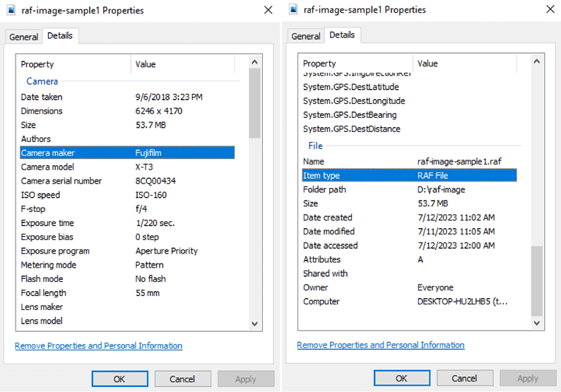The image size is (561, 392).
Task: Select the Camera maker Fujifilm row
Action: (x=127, y=153)
